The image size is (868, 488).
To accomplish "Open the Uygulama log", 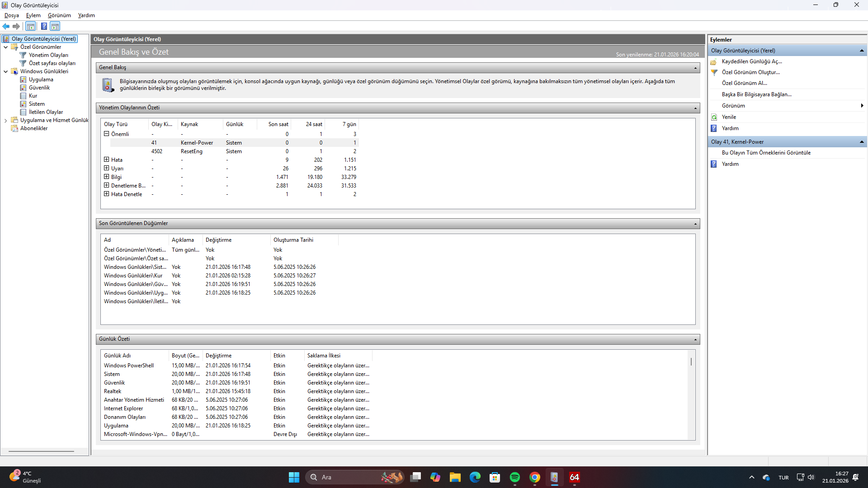I will click(x=41, y=80).
